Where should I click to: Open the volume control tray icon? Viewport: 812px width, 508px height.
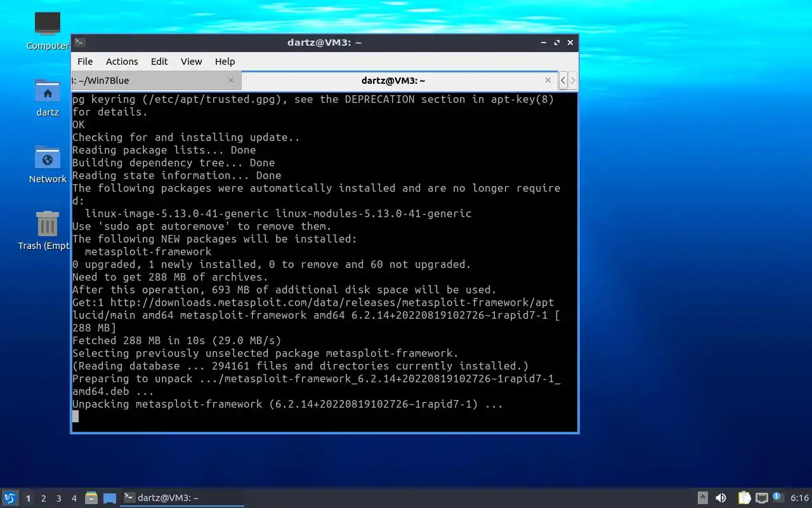[x=721, y=498]
